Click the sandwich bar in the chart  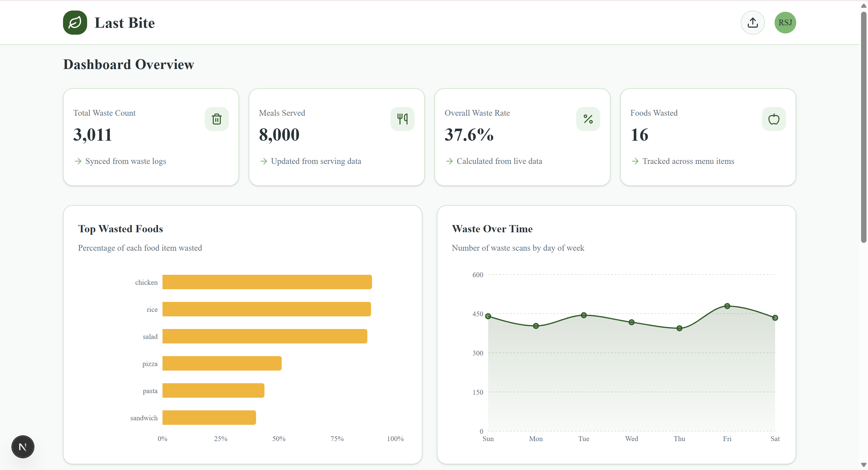(209, 418)
